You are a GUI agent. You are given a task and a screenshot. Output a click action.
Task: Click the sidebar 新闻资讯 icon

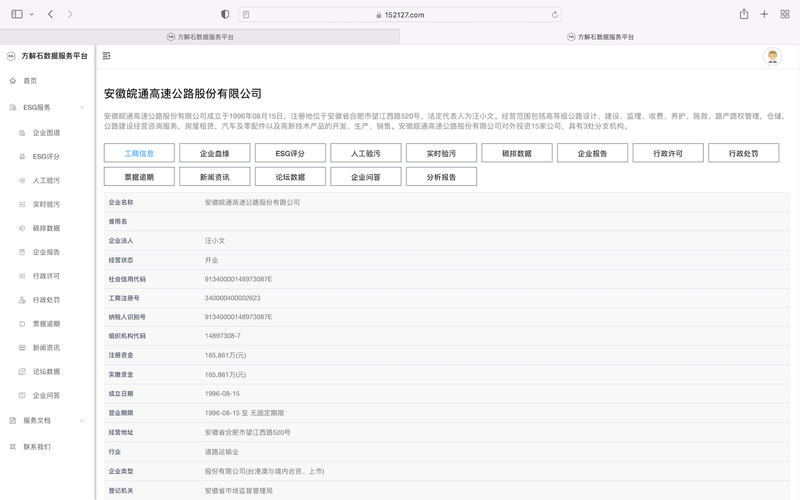click(x=22, y=347)
